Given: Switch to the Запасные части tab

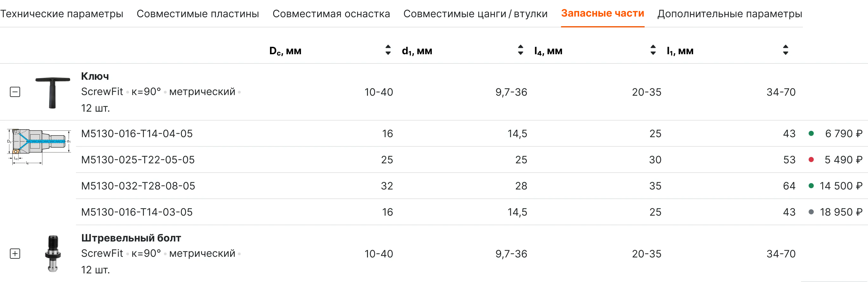Looking at the screenshot, I should (x=602, y=13).
